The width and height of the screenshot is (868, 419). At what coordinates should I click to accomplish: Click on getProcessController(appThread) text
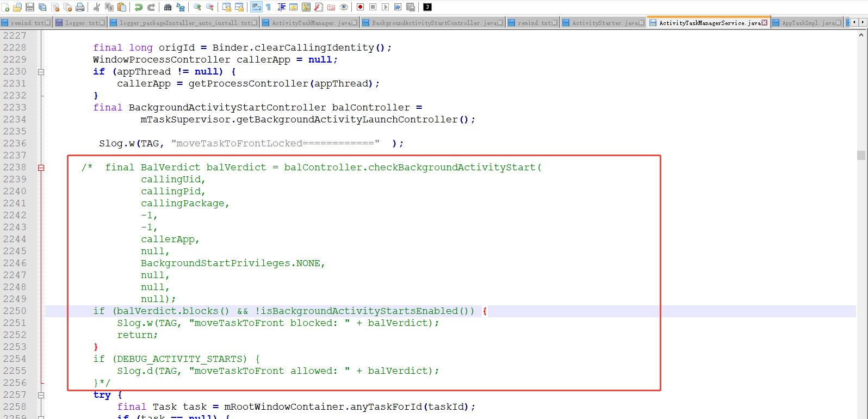[281, 84]
